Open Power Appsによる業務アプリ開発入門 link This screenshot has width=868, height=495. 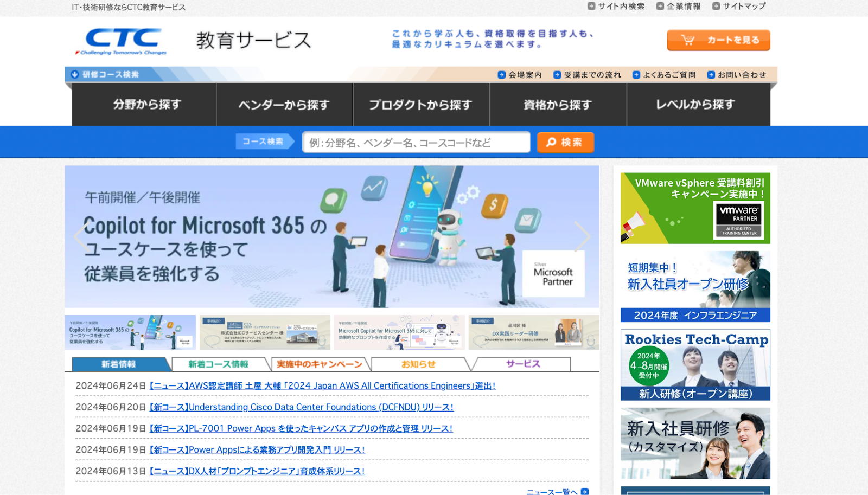tap(257, 450)
